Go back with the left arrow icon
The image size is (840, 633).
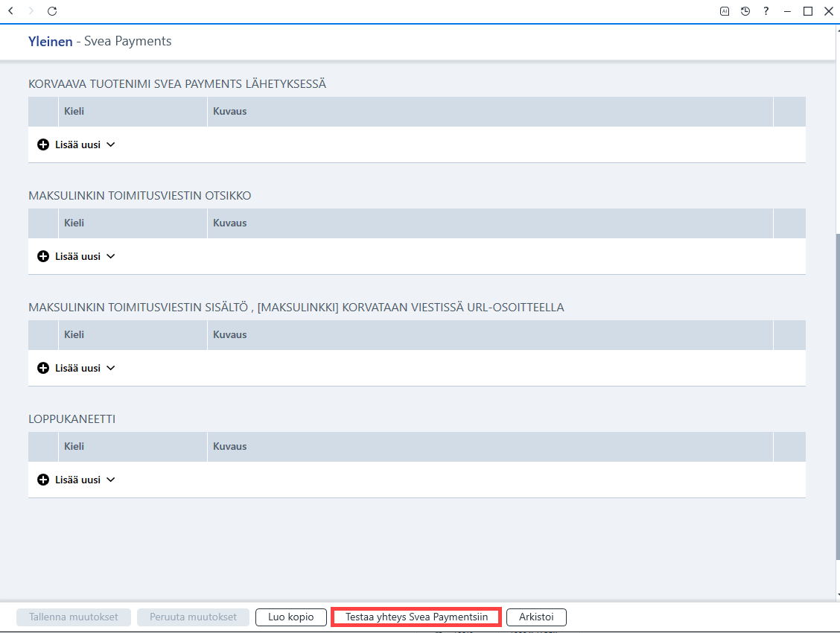tap(10, 10)
